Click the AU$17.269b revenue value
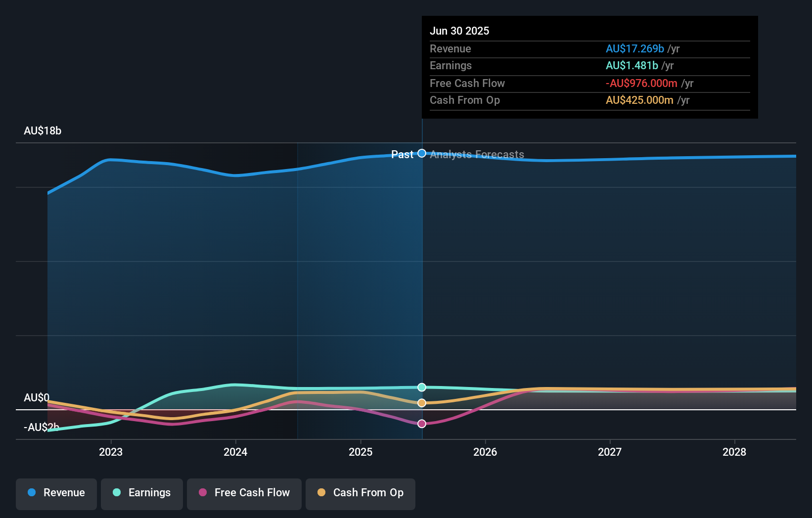This screenshot has height=518, width=812. (634, 48)
